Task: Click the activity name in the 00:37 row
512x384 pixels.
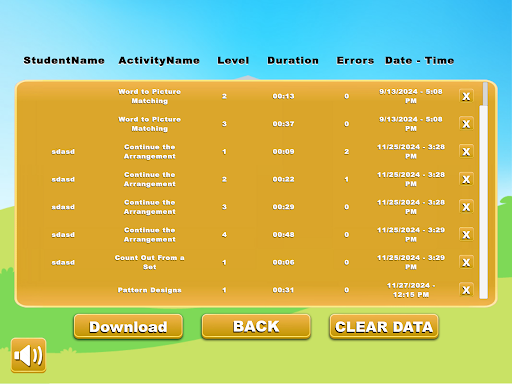Action: (149, 124)
